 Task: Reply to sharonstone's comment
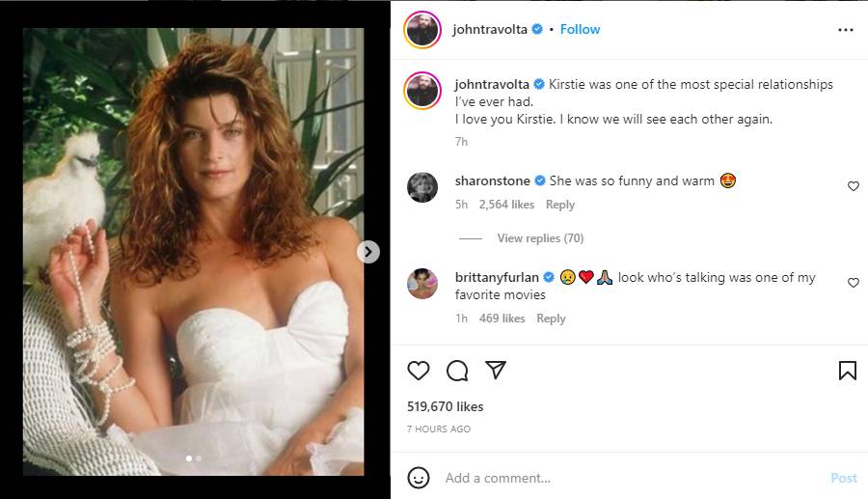pyautogui.click(x=560, y=205)
